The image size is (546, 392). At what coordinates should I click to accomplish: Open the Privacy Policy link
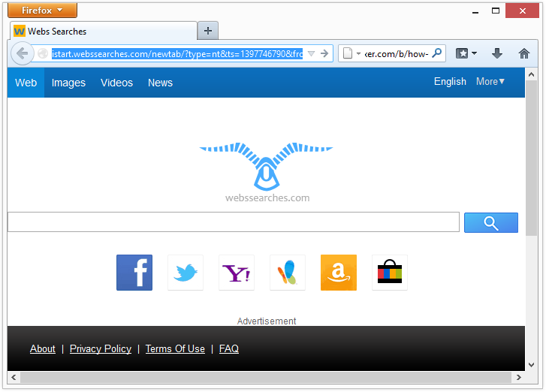click(x=101, y=349)
